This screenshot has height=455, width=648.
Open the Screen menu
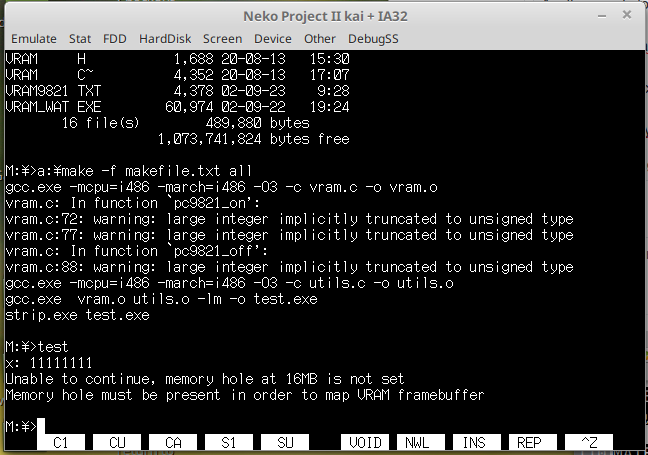tap(222, 39)
